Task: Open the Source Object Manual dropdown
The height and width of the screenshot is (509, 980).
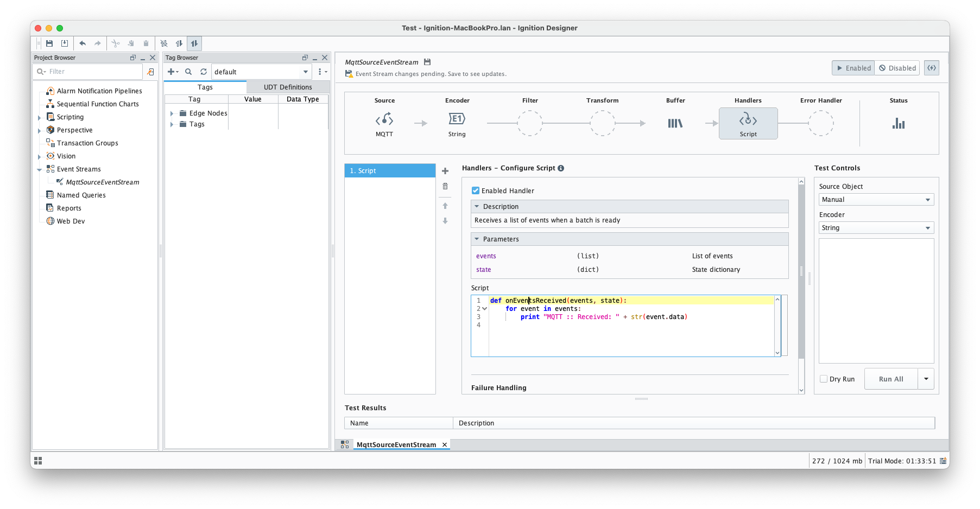Action: click(876, 200)
